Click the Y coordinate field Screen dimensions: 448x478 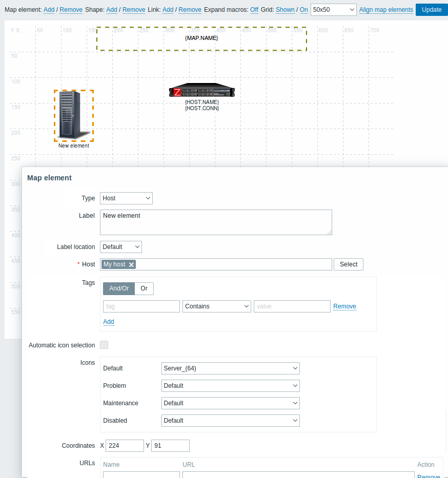[x=171, y=446]
